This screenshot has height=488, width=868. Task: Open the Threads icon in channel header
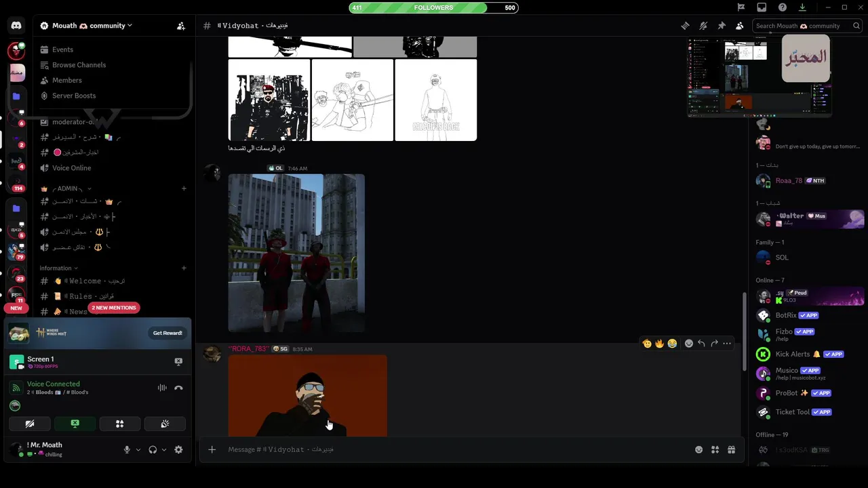[686, 26]
